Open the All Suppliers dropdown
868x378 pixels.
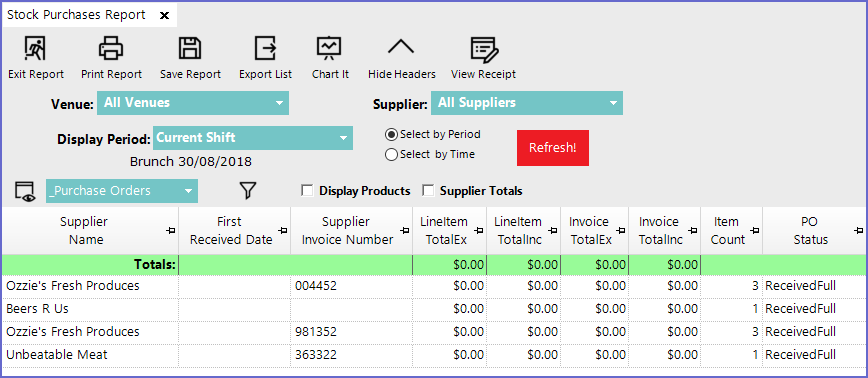pyautogui.click(x=526, y=103)
